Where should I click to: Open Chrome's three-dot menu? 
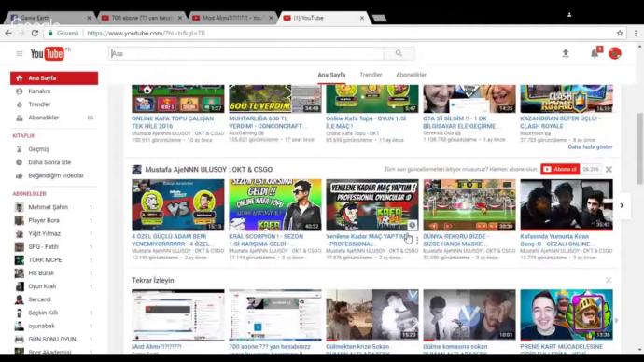click(x=636, y=34)
